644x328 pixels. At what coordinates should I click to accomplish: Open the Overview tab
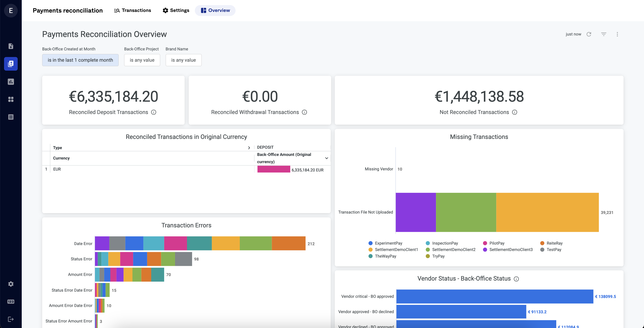pyautogui.click(x=215, y=10)
